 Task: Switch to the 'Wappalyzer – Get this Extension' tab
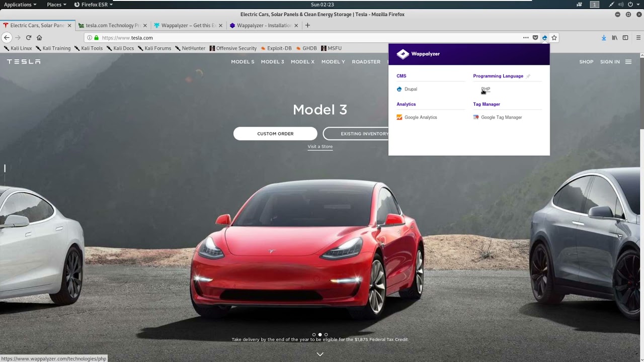point(189,25)
